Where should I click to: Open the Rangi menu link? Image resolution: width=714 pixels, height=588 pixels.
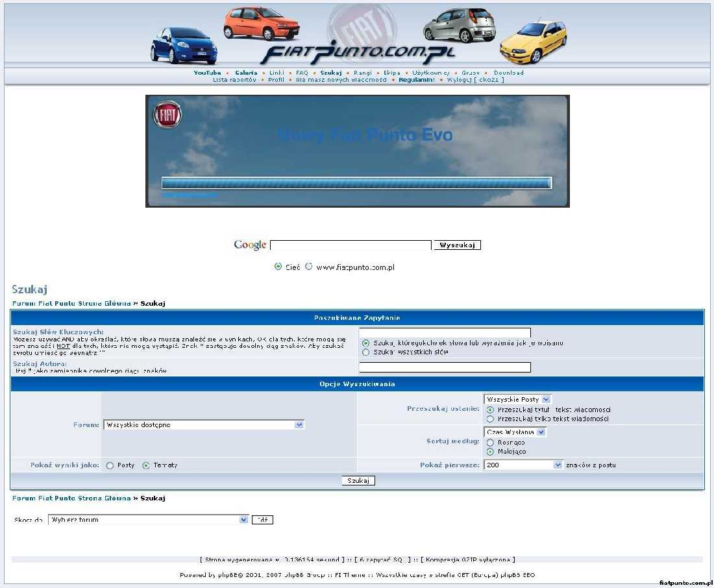click(x=362, y=73)
